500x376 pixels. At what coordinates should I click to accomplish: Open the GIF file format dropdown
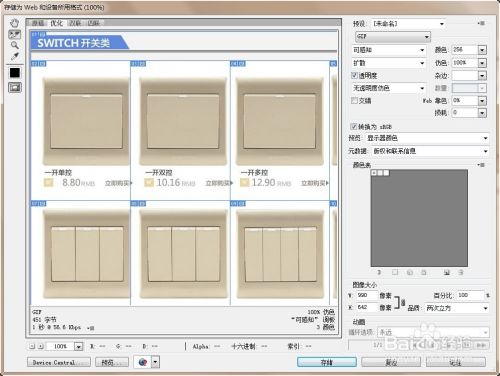pos(393,37)
